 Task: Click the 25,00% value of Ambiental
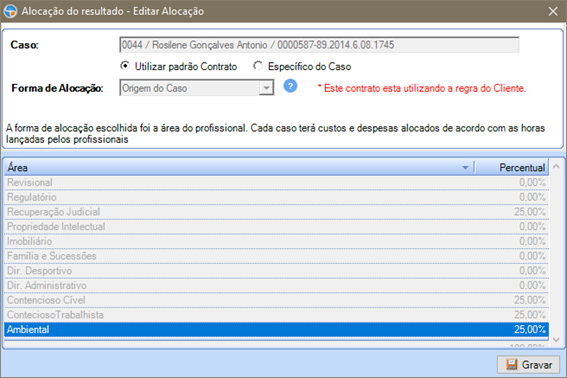click(x=530, y=330)
